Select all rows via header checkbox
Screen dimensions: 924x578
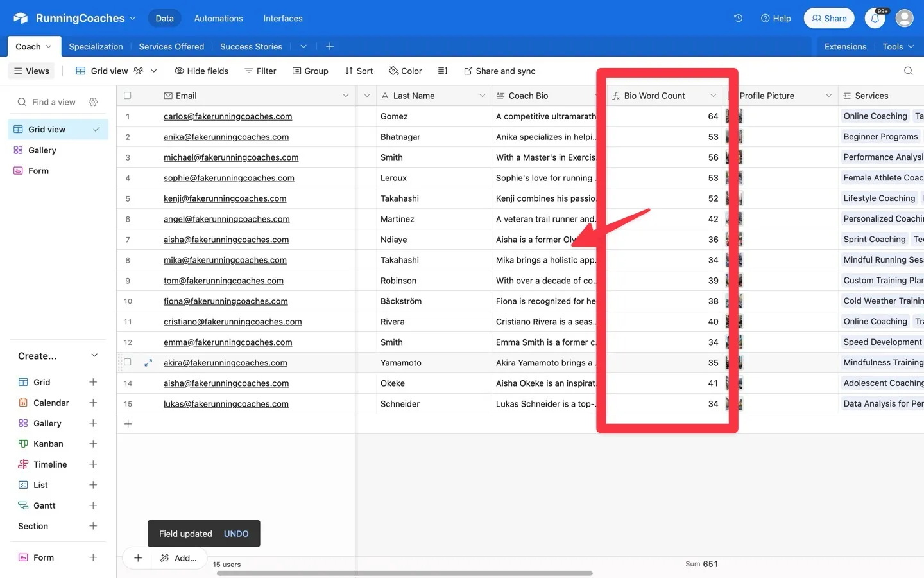[127, 95]
